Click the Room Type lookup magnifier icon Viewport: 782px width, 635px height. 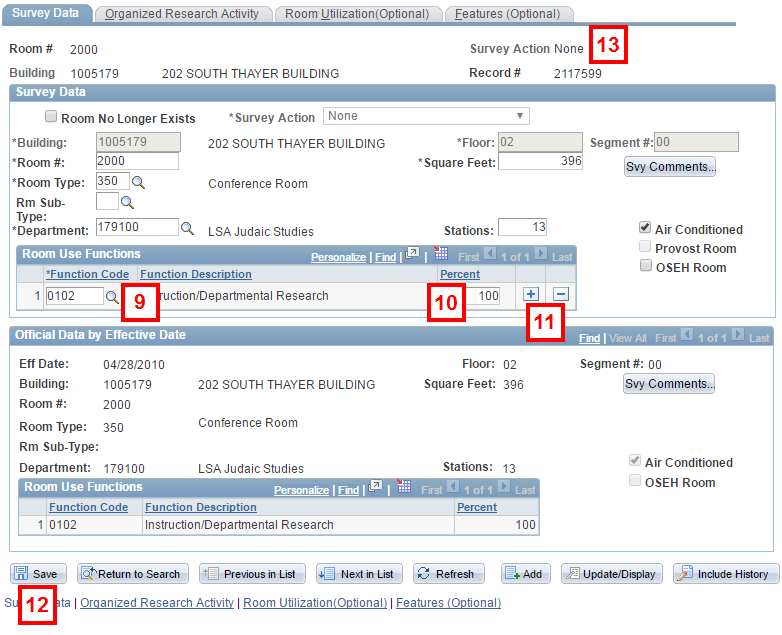tap(139, 182)
